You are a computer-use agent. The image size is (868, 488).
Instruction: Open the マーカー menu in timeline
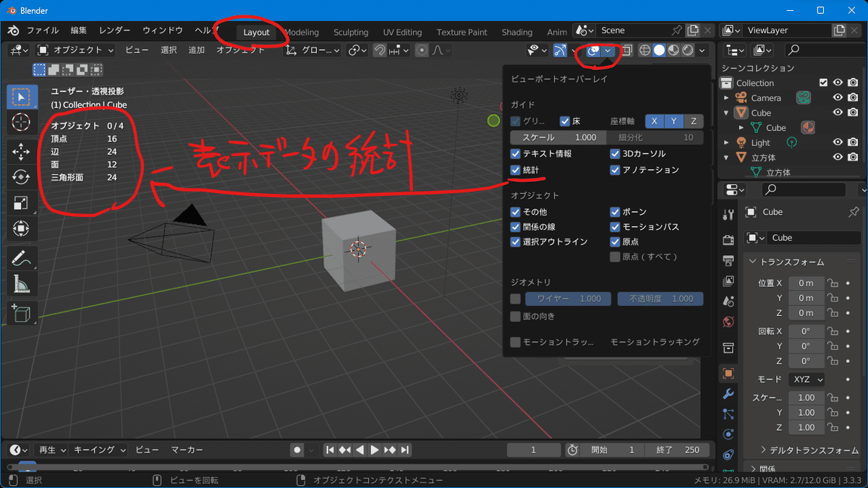[x=187, y=450]
